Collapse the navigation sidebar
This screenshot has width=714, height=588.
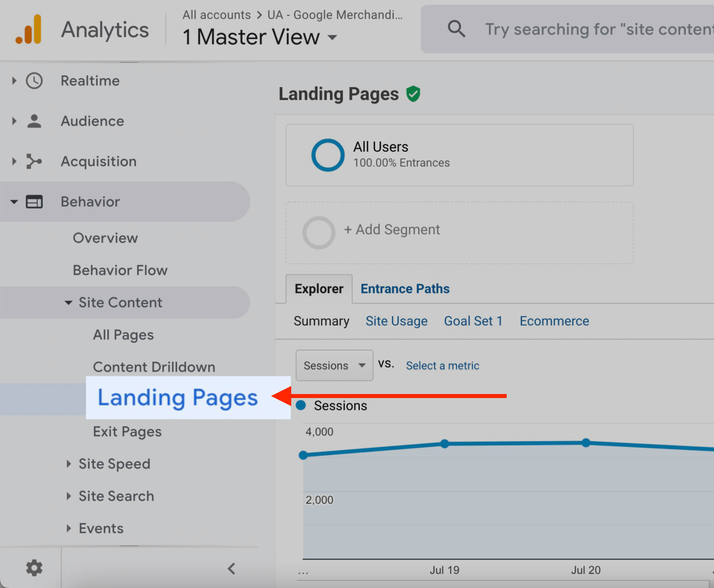click(231, 568)
